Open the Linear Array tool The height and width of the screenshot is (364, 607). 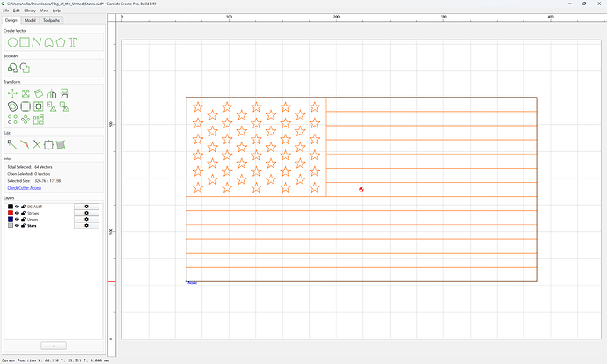[12, 120]
